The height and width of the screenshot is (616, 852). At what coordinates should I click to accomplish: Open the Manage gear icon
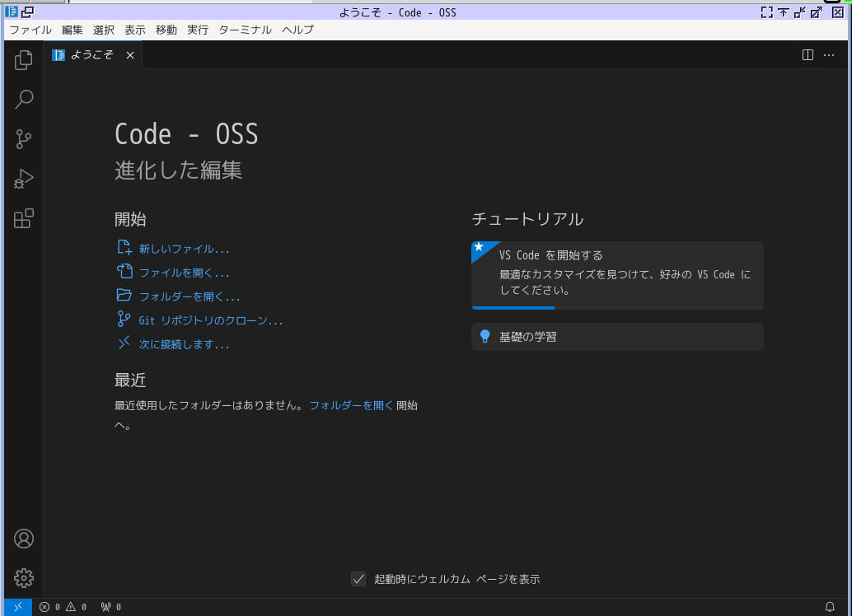23,578
